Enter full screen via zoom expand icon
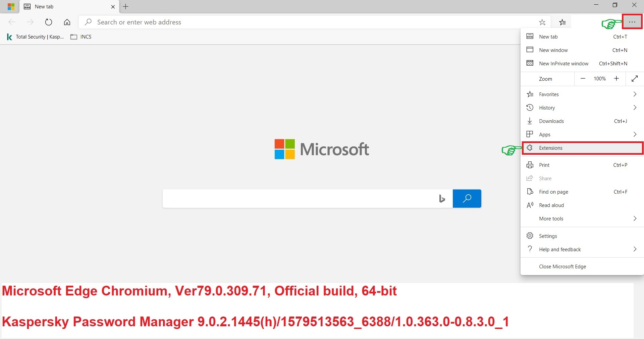 click(635, 78)
